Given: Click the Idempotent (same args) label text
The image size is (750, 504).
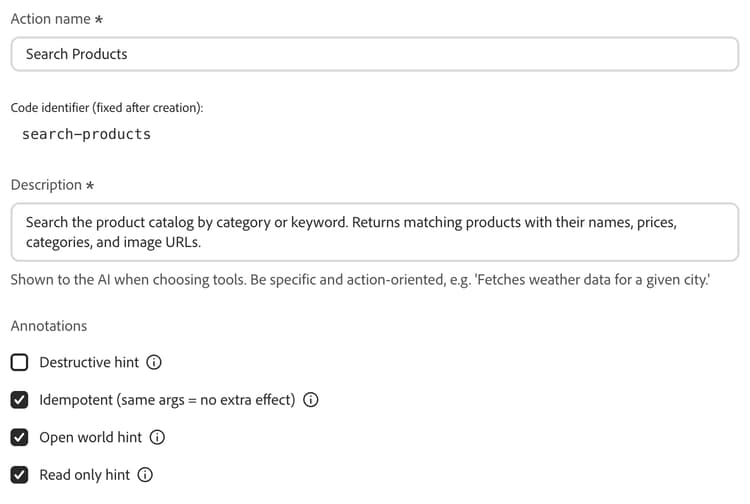Looking at the screenshot, I should (167, 400).
